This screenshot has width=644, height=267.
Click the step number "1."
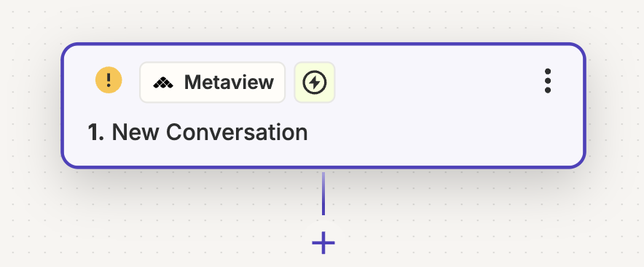96,133
